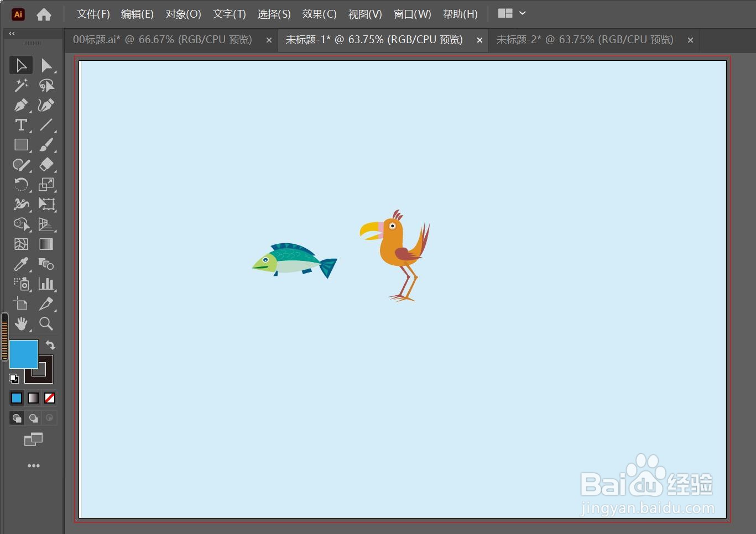The width and height of the screenshot is (756, 534).
Task: Click the blue Fill color swatch
Action: point(24,354)
